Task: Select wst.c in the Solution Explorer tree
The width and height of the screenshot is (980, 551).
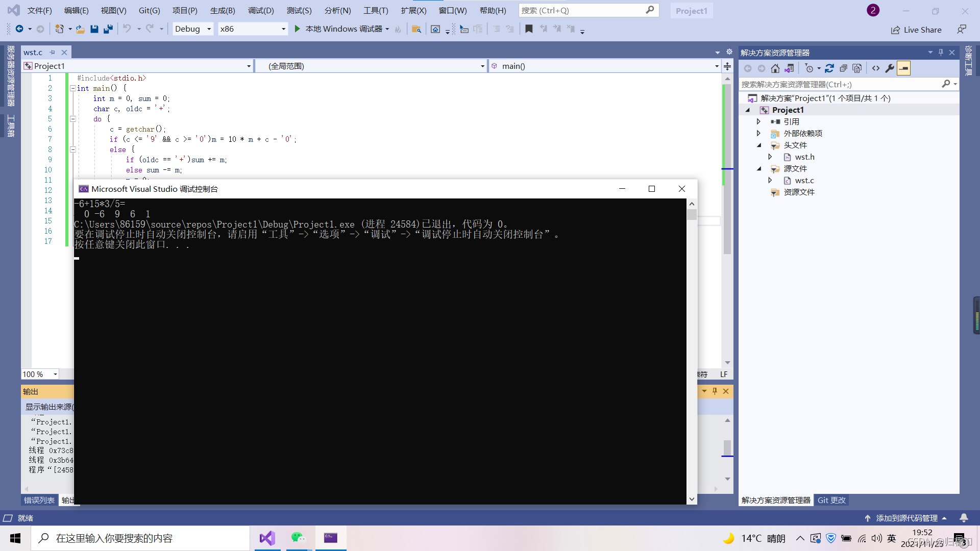Action: pyautogui.click(x=804, y=181)
